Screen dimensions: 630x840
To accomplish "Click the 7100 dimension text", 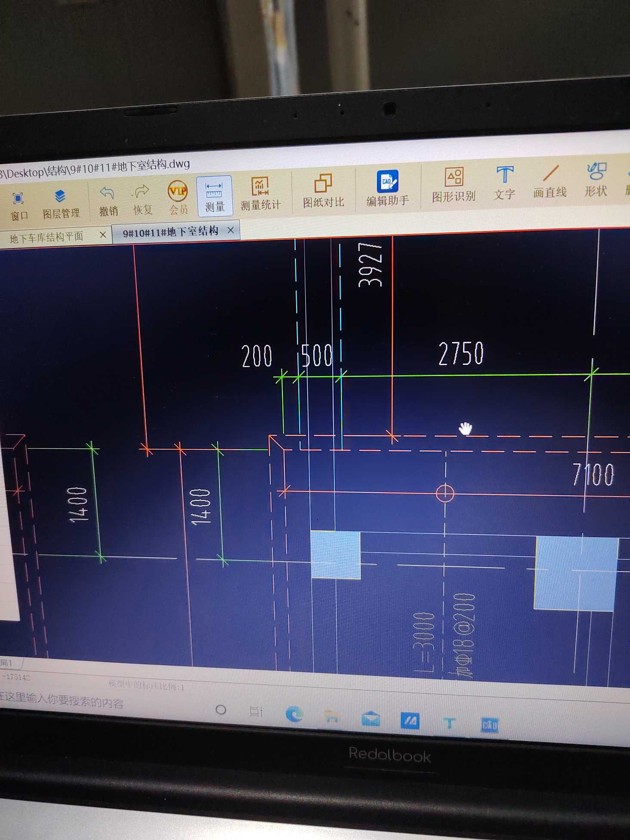I will click(593, 474).
